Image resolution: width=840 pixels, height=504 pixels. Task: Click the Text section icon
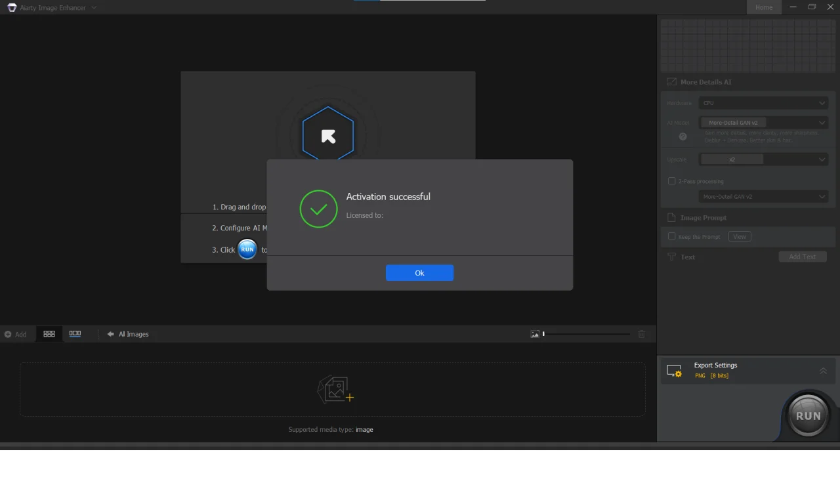[671, 257]
